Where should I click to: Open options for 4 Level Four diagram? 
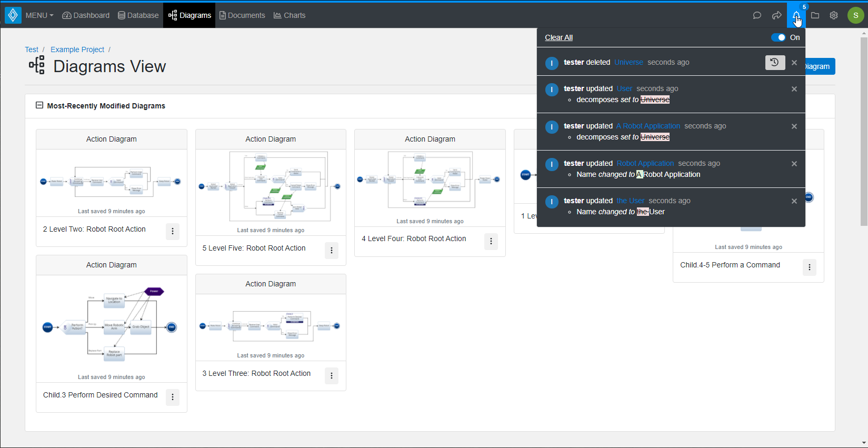click(x=491, y=241)
